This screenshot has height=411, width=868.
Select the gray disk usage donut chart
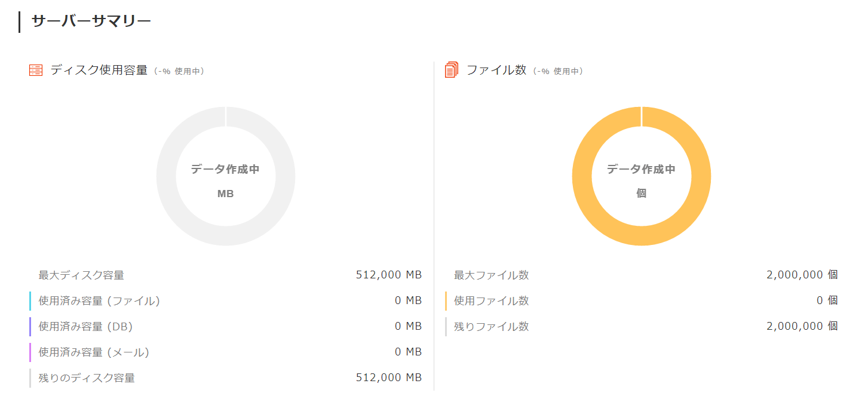[x=226, y=114]
